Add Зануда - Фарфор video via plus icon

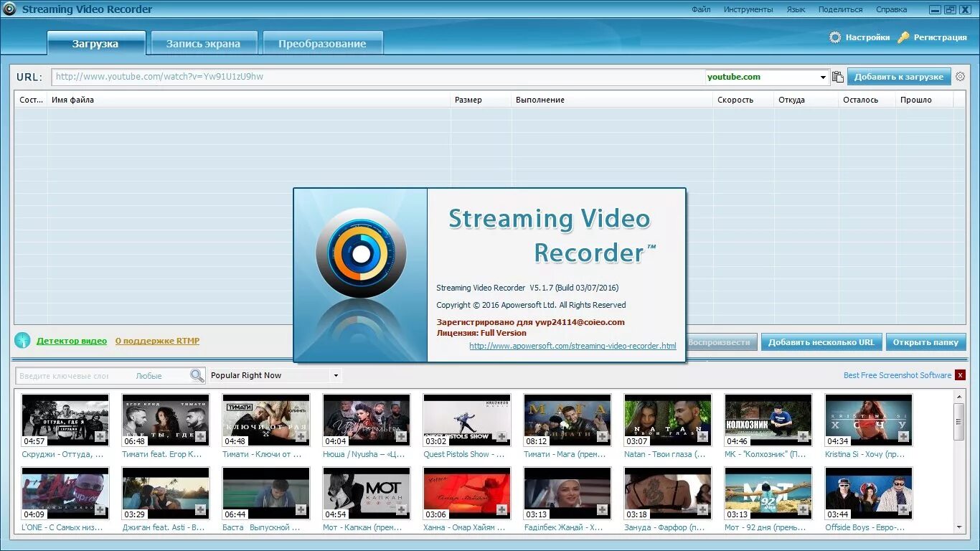click(x=703, y=509)
